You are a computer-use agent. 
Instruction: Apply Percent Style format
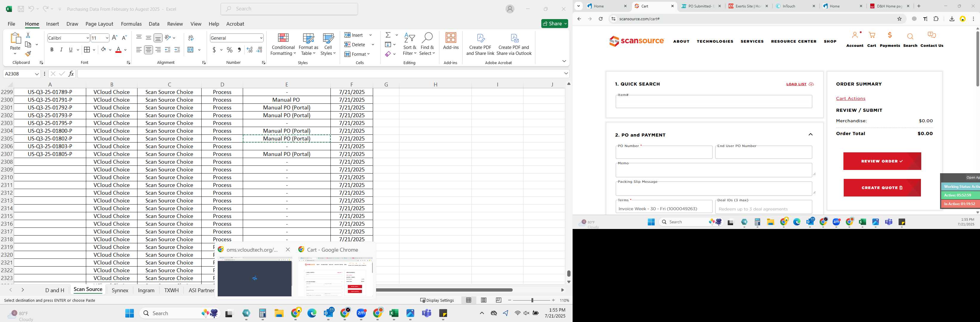[230, 50]
